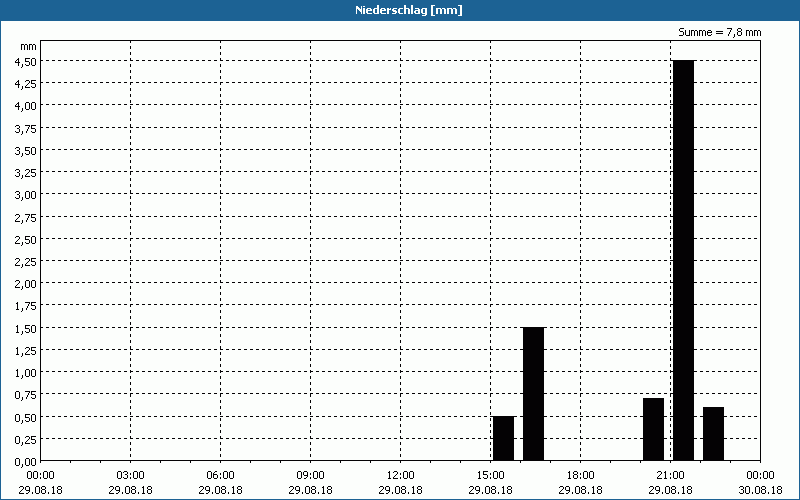800x500 pixels.
Task: Click the 29.08.18 date under 12:00
Action: point(401,490)
